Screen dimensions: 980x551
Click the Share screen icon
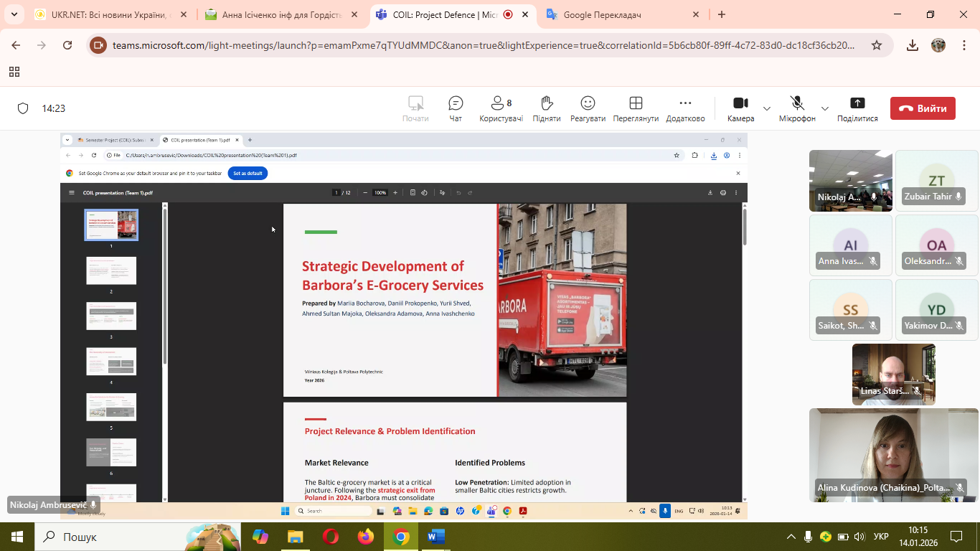857,108
